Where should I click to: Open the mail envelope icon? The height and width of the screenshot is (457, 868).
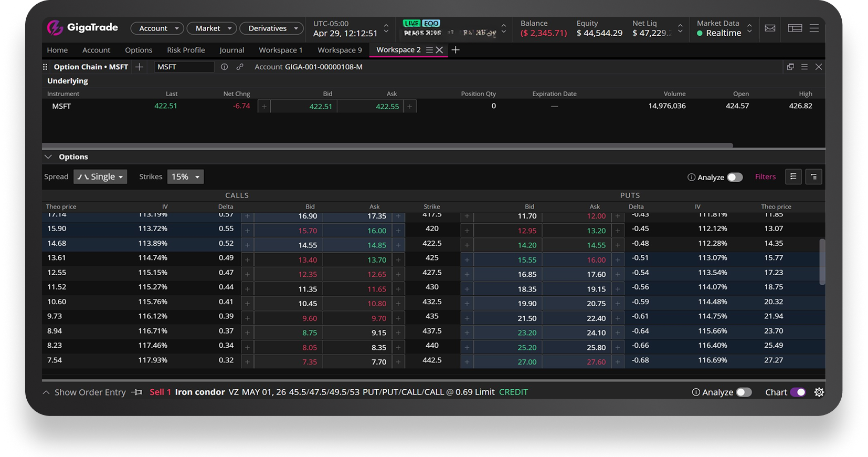770,28
